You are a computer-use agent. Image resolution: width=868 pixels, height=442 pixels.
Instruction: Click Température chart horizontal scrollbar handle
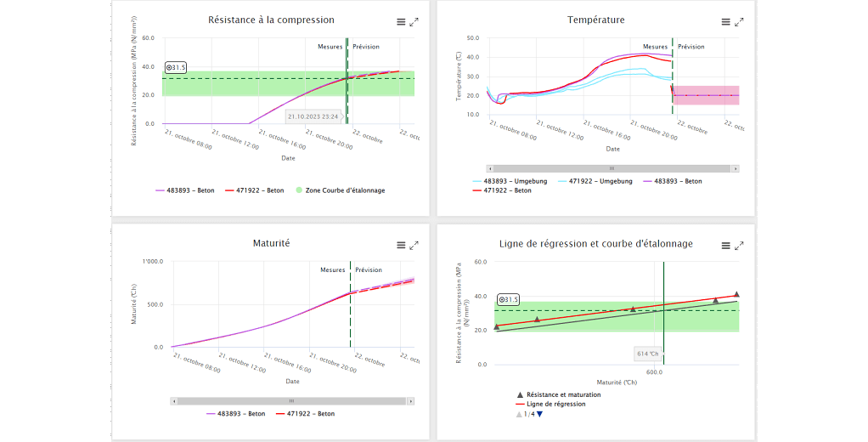[611, 168]
